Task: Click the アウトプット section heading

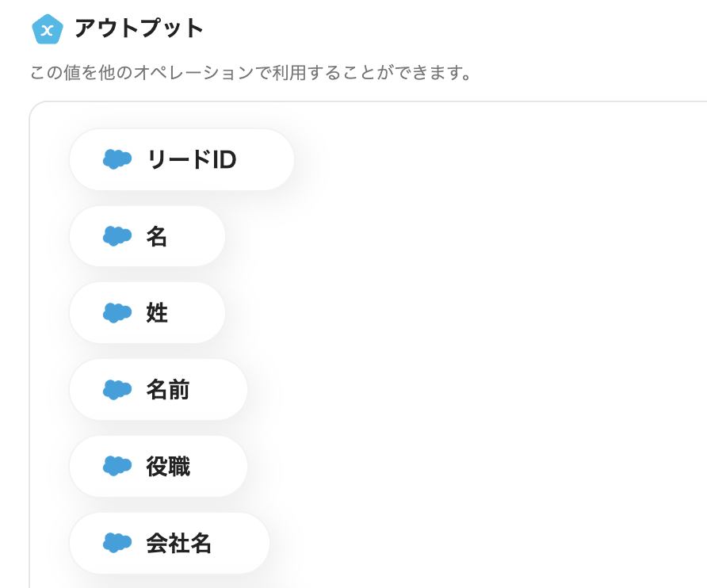Action: (139, 29)
